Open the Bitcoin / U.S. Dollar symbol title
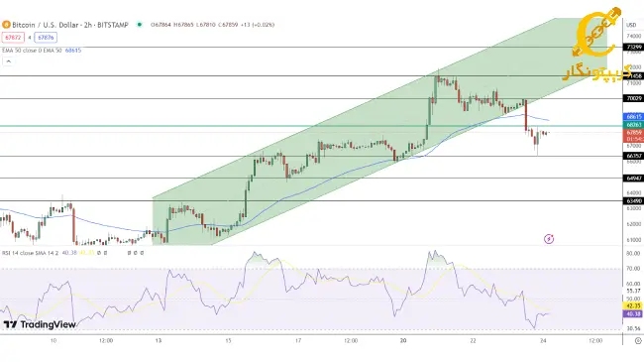Screen dimensions: 644x362 point(70,25)
